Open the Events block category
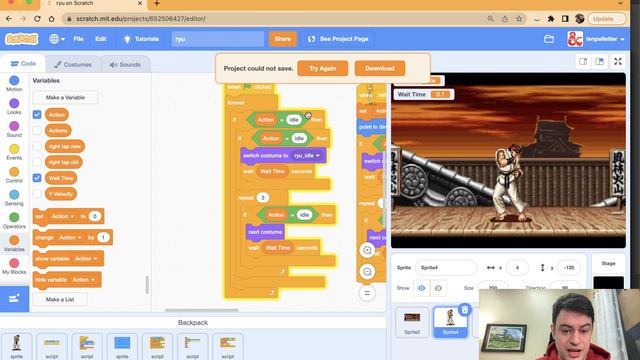Screen dimensions: 640x360 (14, 152)
